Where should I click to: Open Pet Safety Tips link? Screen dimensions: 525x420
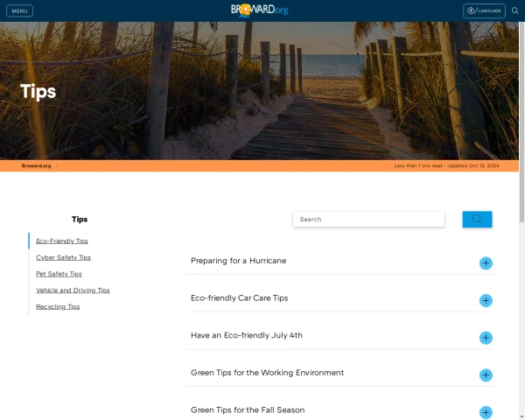[59, 274]
